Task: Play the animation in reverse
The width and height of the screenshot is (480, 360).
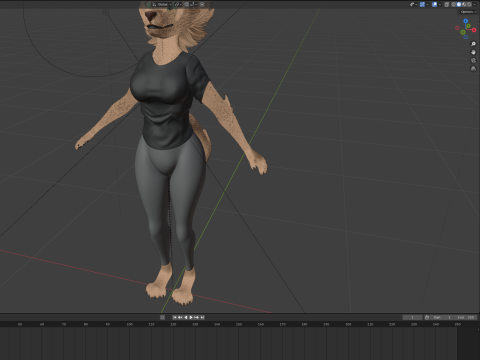Action: (x=186, y=317)
